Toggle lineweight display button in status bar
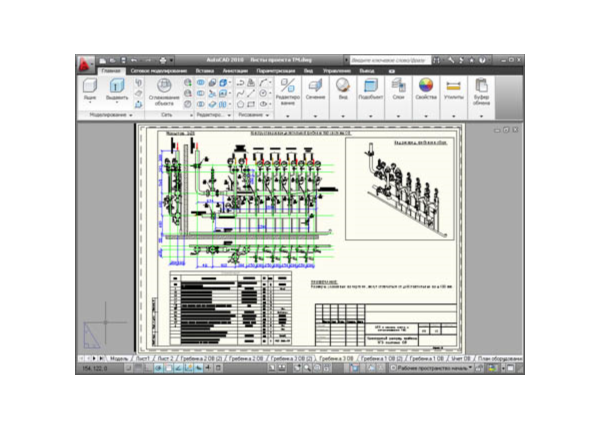 [x=208, y=368]
